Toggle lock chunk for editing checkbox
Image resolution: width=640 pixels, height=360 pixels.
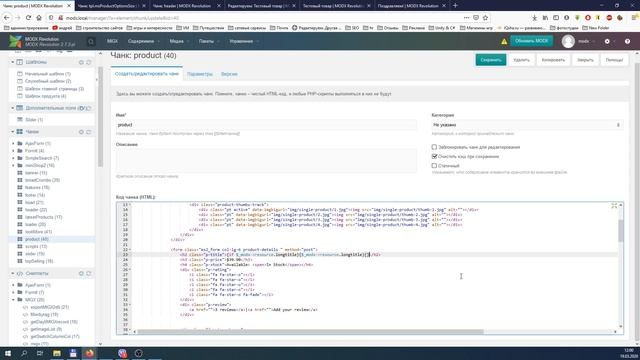434,147
